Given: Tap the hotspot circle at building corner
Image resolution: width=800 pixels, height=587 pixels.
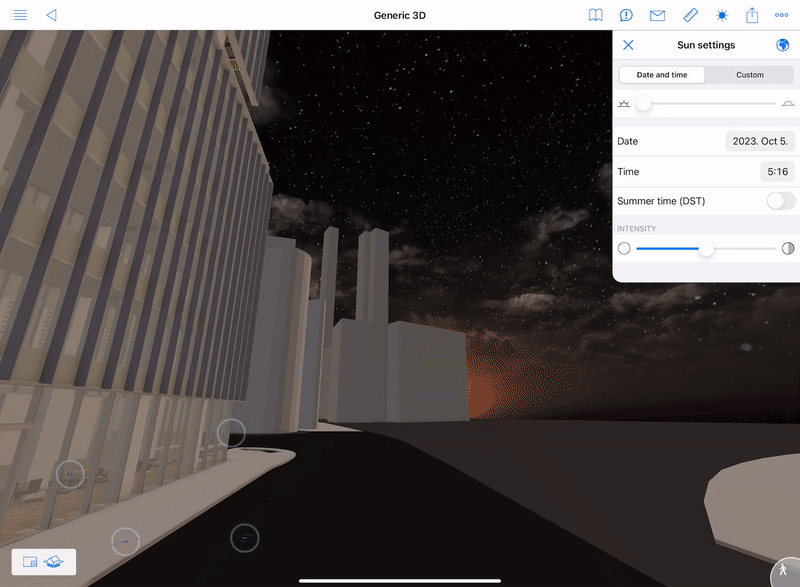Looking at the screenshot, I should click(x=231, y=433).
